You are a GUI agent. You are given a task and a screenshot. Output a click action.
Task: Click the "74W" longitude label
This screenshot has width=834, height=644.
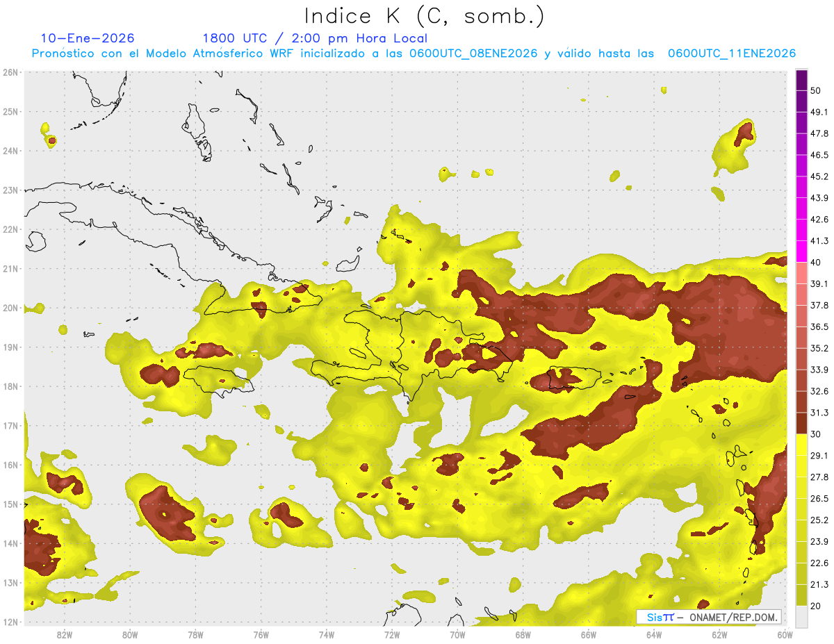326,634
